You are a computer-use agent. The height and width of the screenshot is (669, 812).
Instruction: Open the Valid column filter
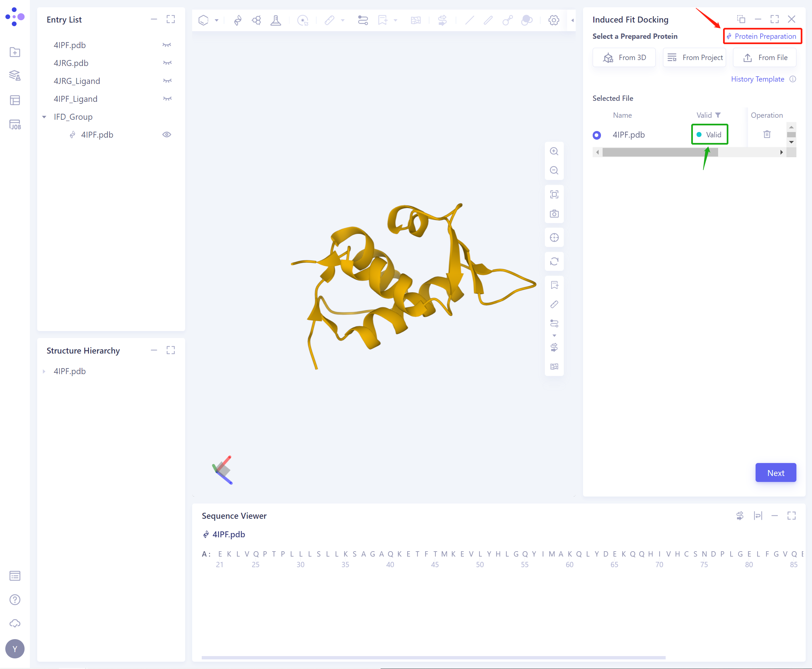[x=718, y=115]
